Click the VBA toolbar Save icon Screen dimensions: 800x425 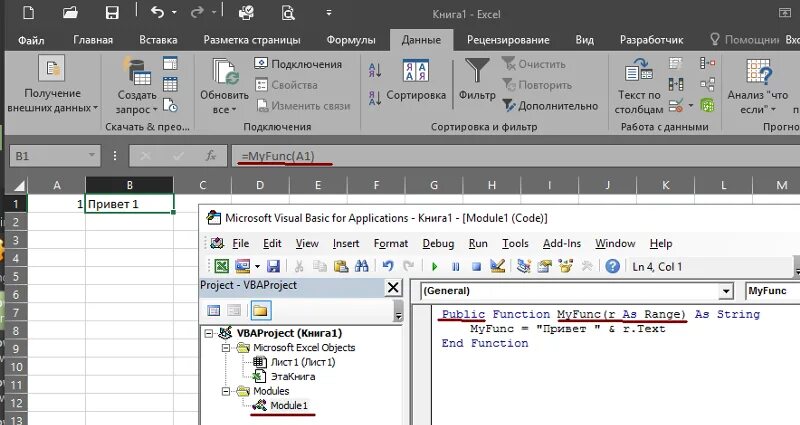[x=273, y=266]
